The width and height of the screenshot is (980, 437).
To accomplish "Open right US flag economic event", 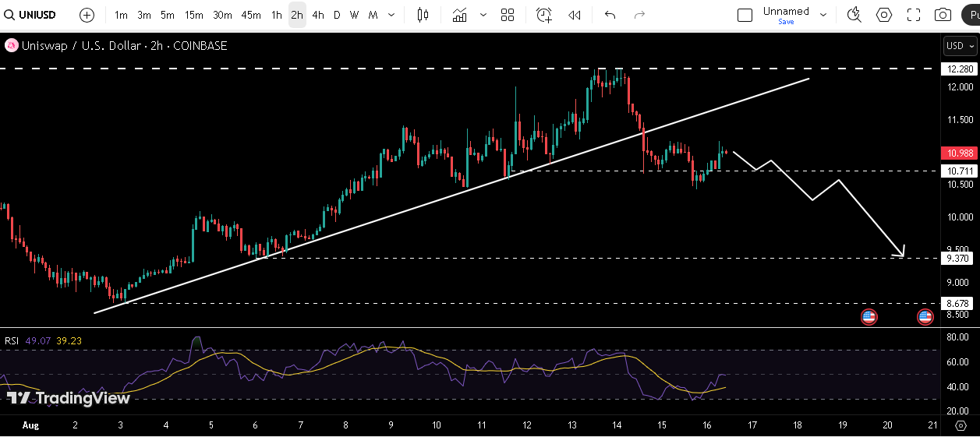I will pyautogui.click(x=925, y=317).
